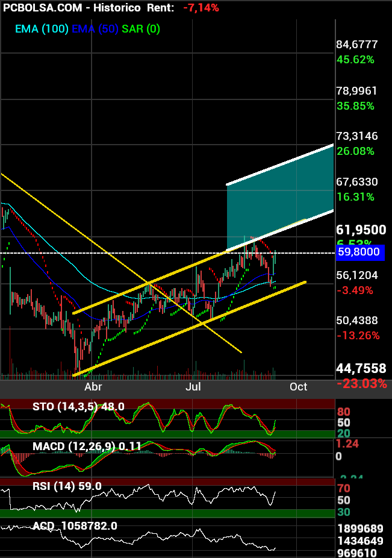
Task: Select the blue 59,8000 current price tag
Action: 360,252
